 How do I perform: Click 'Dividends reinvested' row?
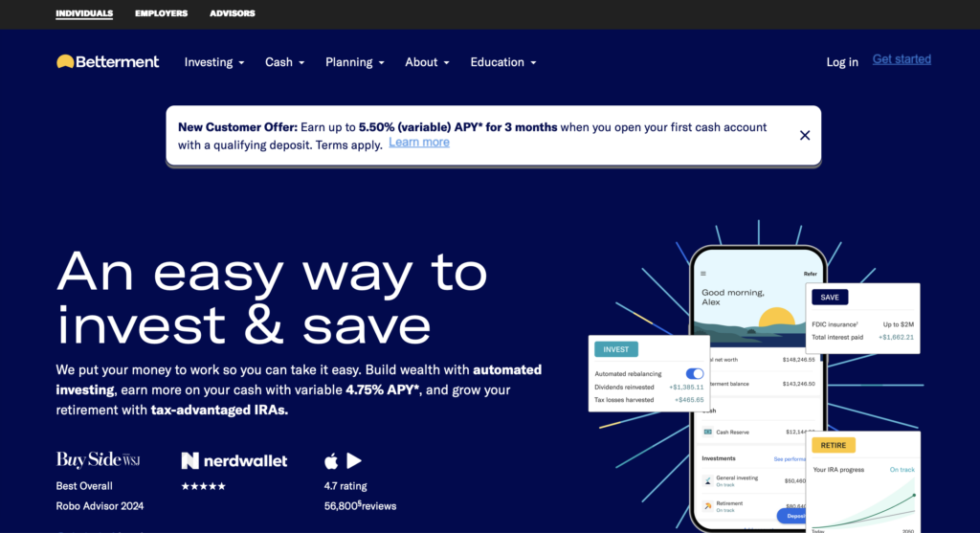point(649,388)
